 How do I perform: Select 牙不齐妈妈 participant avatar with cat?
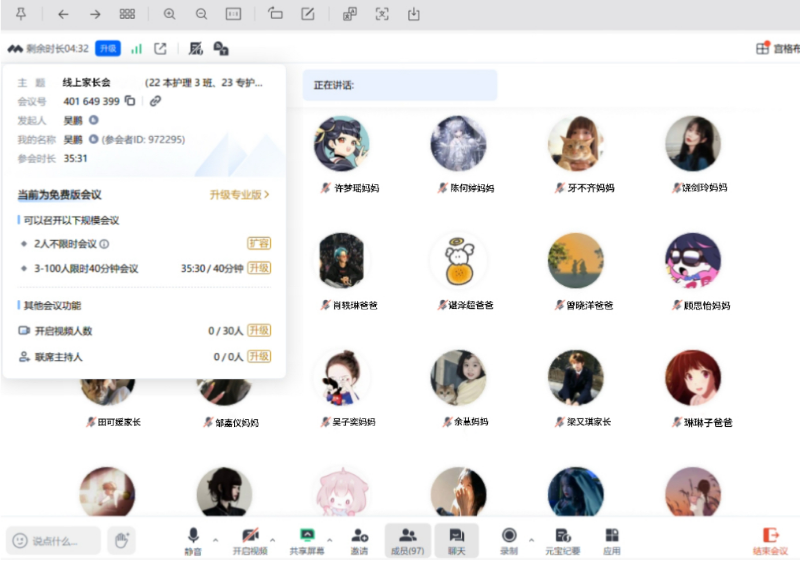pyautogui.click(x=576, y=143)
